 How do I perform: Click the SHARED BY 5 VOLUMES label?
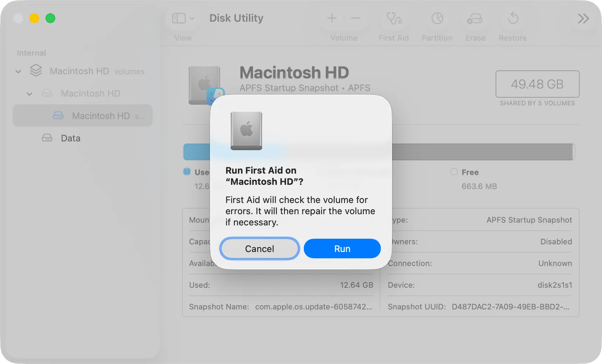[537, 103]
